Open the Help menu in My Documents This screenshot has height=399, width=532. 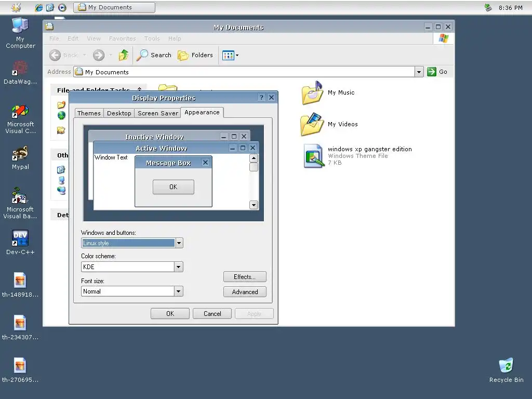(x=175, y=38)
